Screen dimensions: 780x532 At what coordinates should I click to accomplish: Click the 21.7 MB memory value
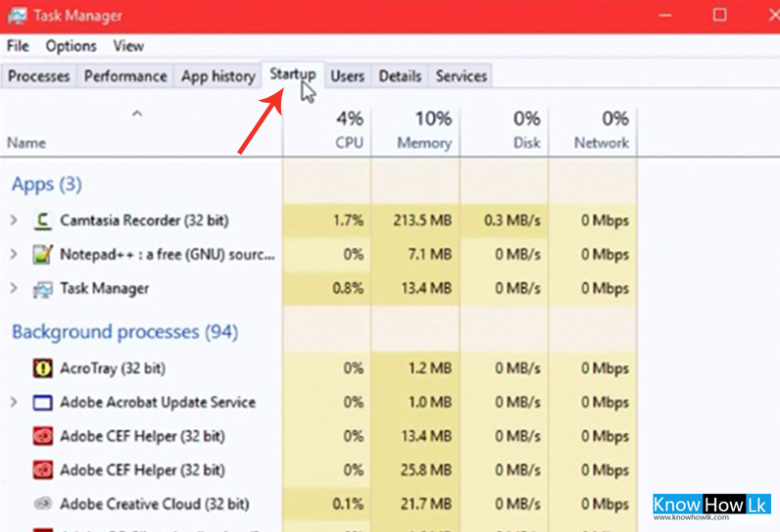[426, 504]
